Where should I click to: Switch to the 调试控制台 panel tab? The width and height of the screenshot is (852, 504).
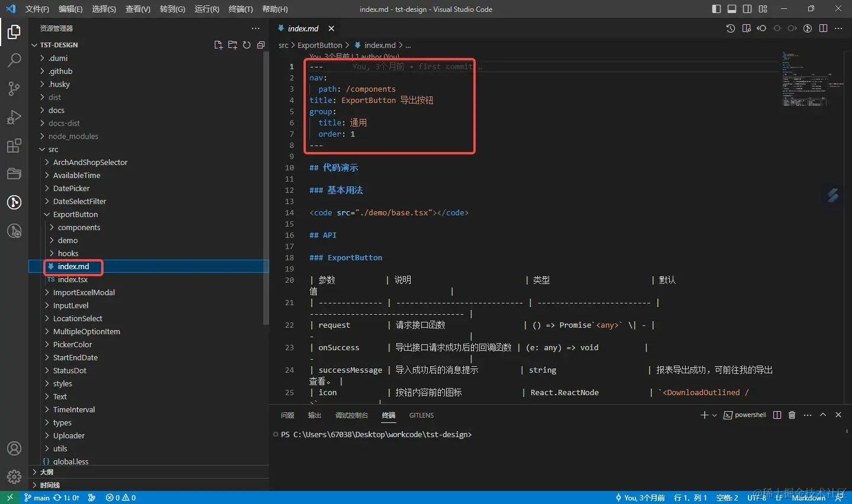coord(351,415)
